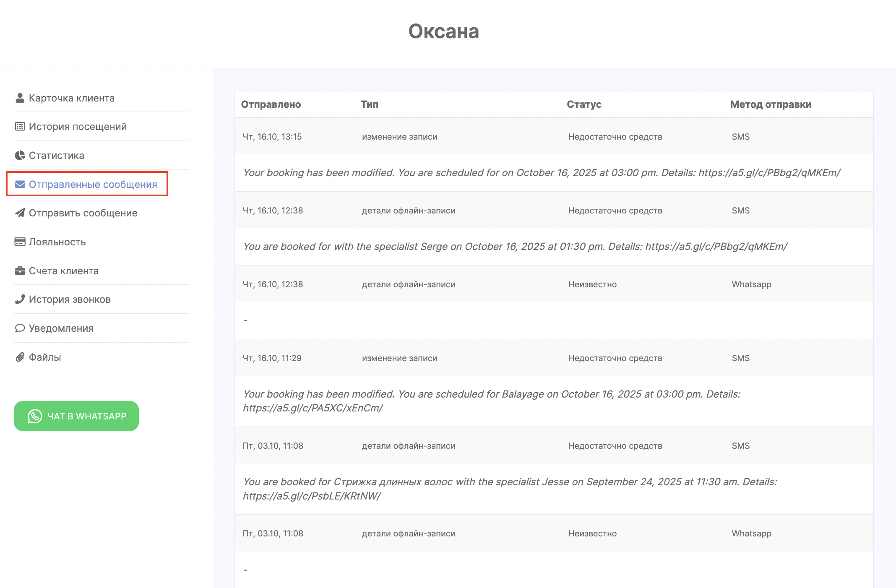Click the pie chart icon for Статистика
This screenshot has height=588, width=896.
(20, 156)
